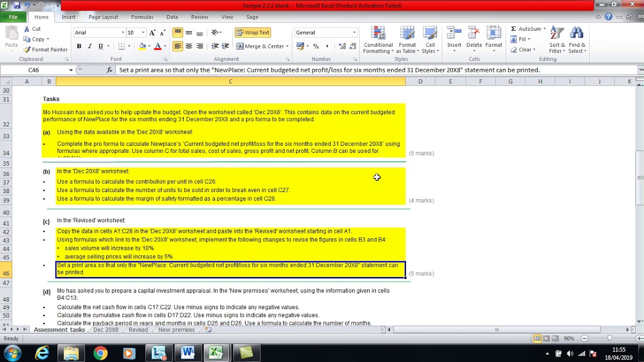Screen dimensions: 644x362
Task: Click the increase indent icon
Action: pos(225,46)
